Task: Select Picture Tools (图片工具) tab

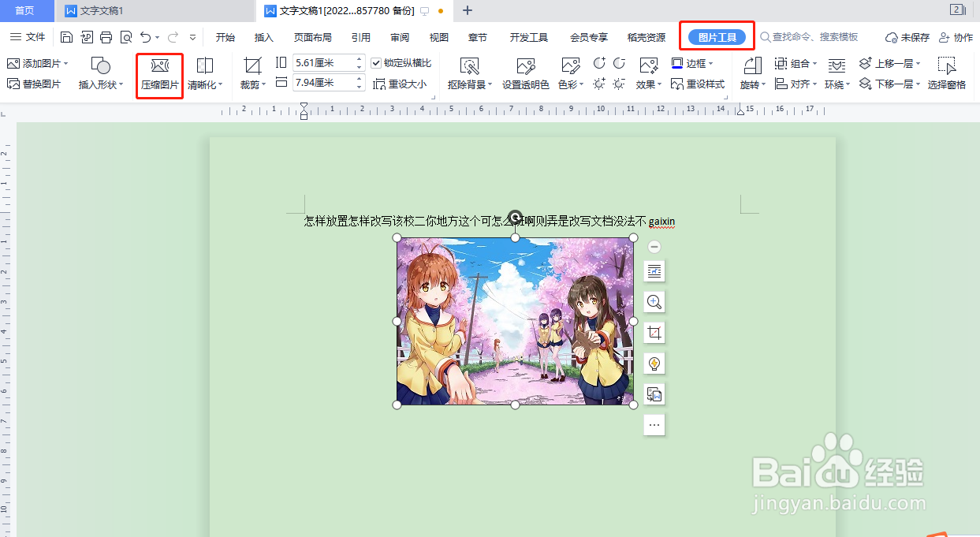Action: (x=717, y=37)
